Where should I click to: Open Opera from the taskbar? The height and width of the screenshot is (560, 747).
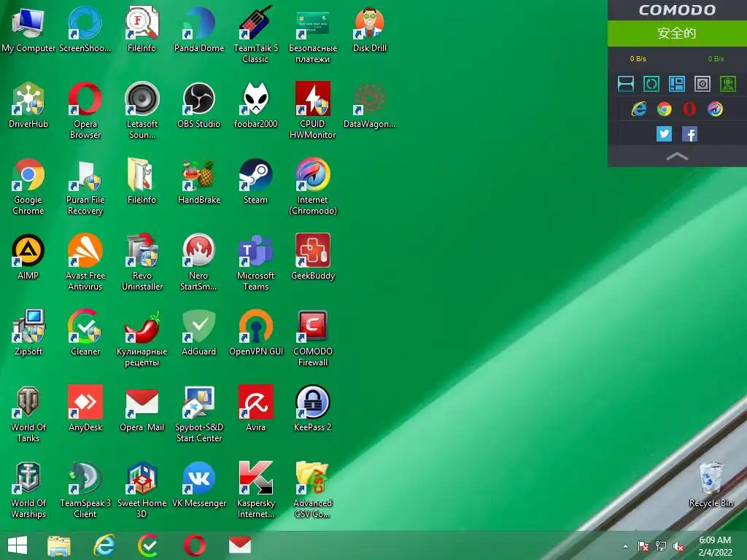(x=194, y=545)
